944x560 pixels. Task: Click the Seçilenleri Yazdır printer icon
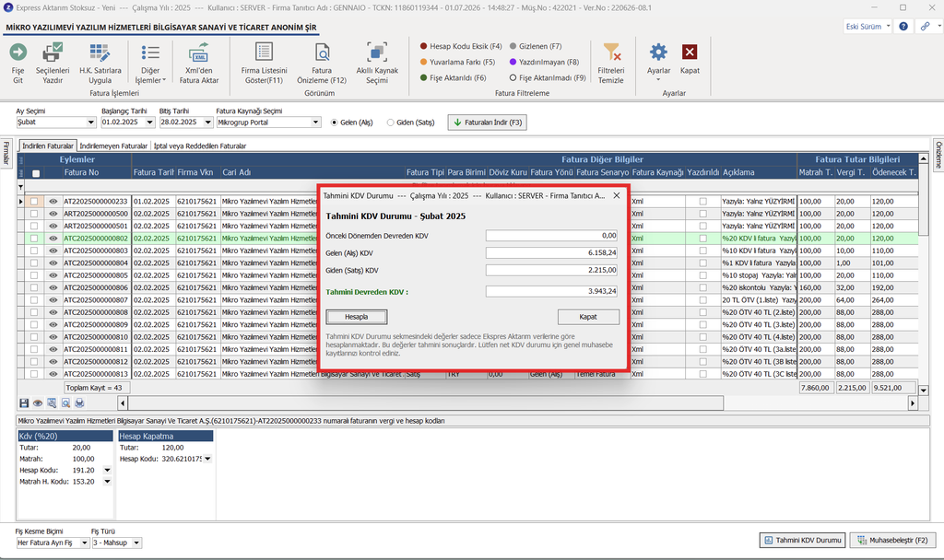point(53,52)
